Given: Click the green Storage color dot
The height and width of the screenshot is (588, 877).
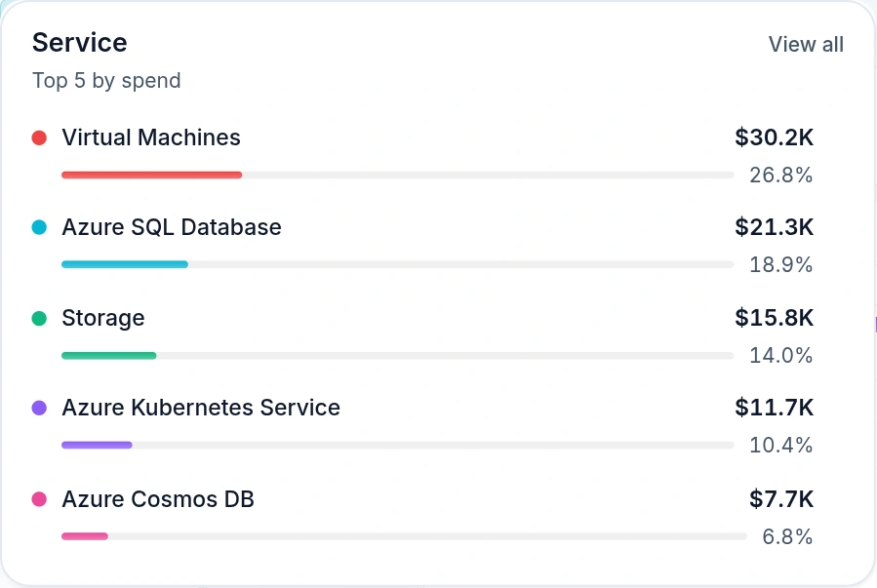Looking at the screenshot, I should [x=39, y=318].
